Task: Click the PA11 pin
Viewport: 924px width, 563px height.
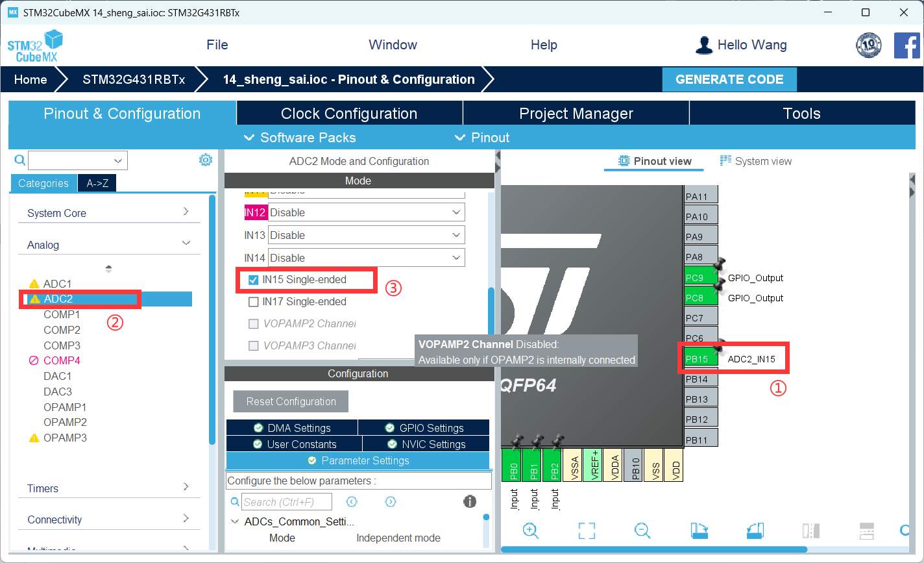Action: (x=701, y=196)
